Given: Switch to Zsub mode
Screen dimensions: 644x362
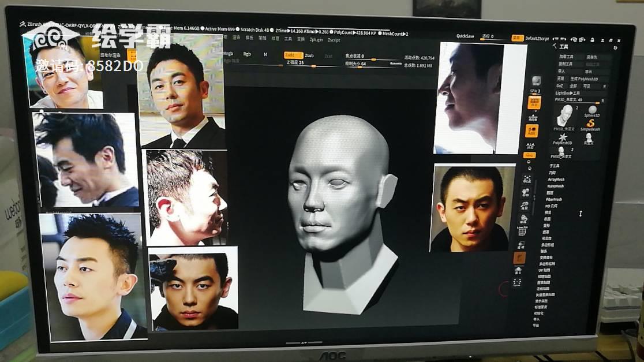Looking at the screenshot, I should (x=309, y=55).
